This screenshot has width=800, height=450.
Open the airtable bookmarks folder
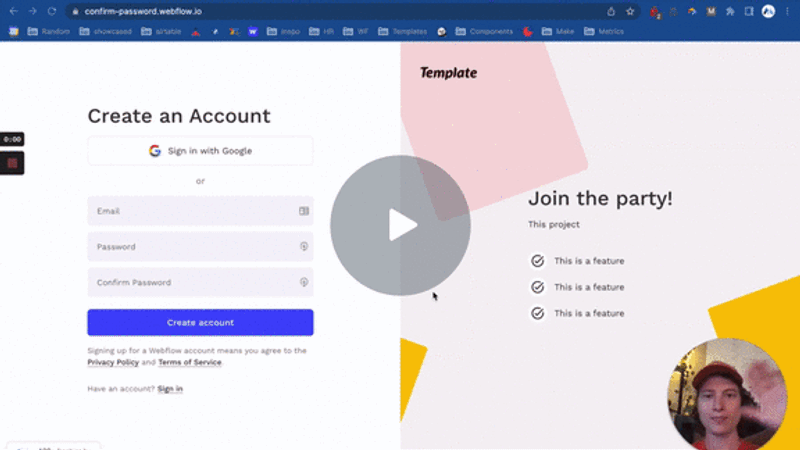[x=161, y=32]
